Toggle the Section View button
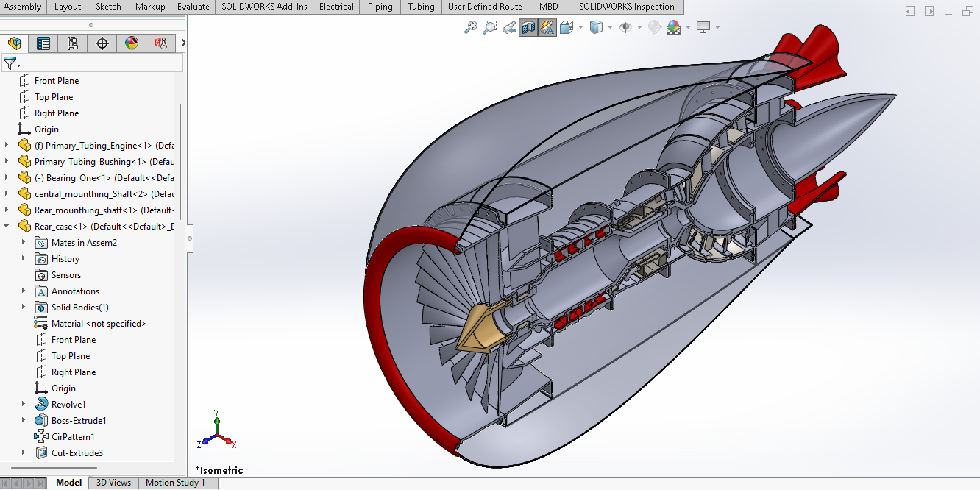 click(x=528, y=27)
